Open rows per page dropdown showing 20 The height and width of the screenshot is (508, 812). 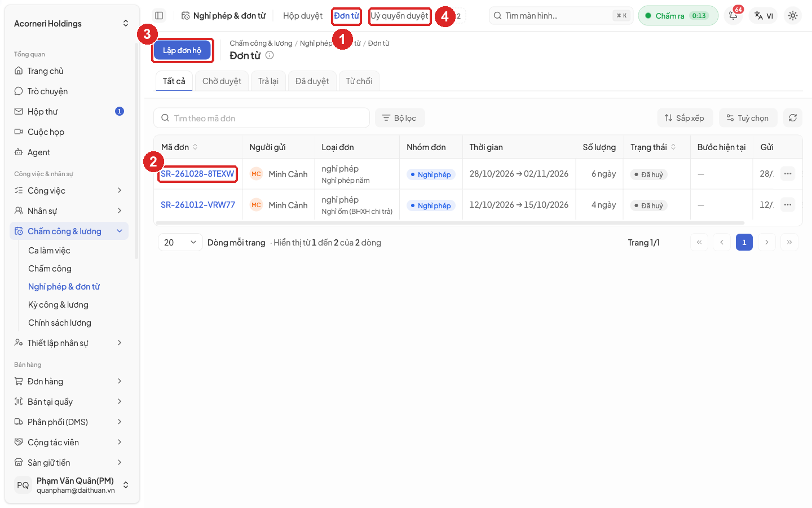pos(180,242)
